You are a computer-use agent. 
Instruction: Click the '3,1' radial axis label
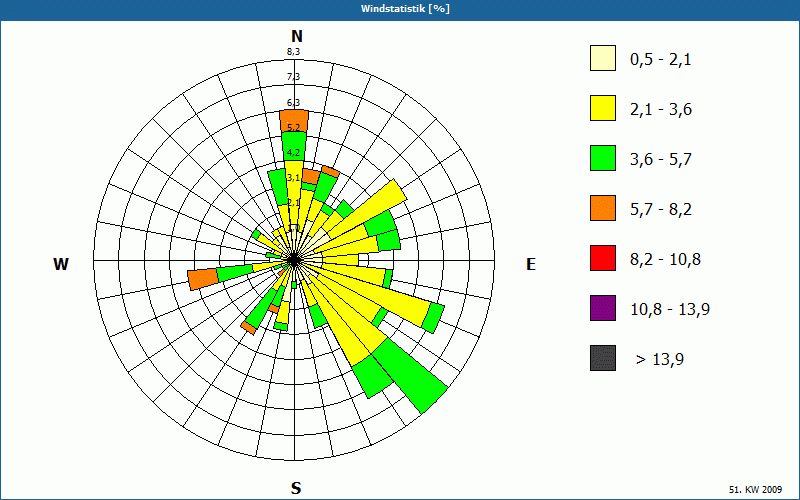(293, 178)
